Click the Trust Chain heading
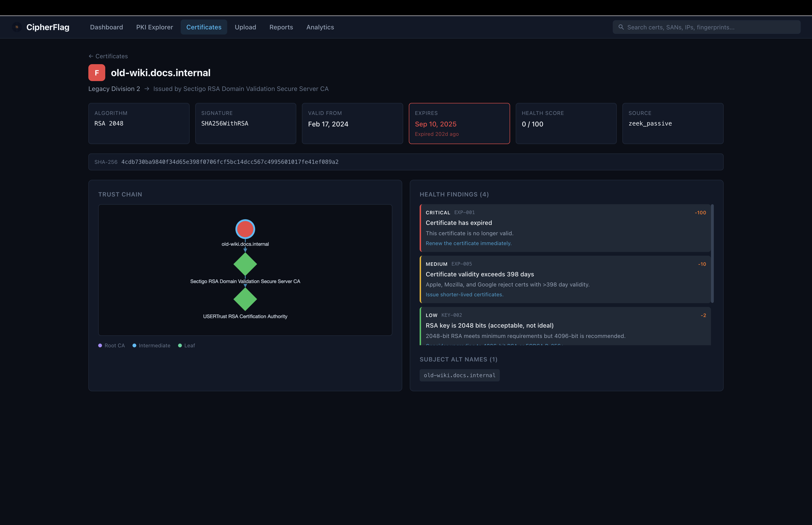Viewport: 812px width, 525px height. coord(120,194)
